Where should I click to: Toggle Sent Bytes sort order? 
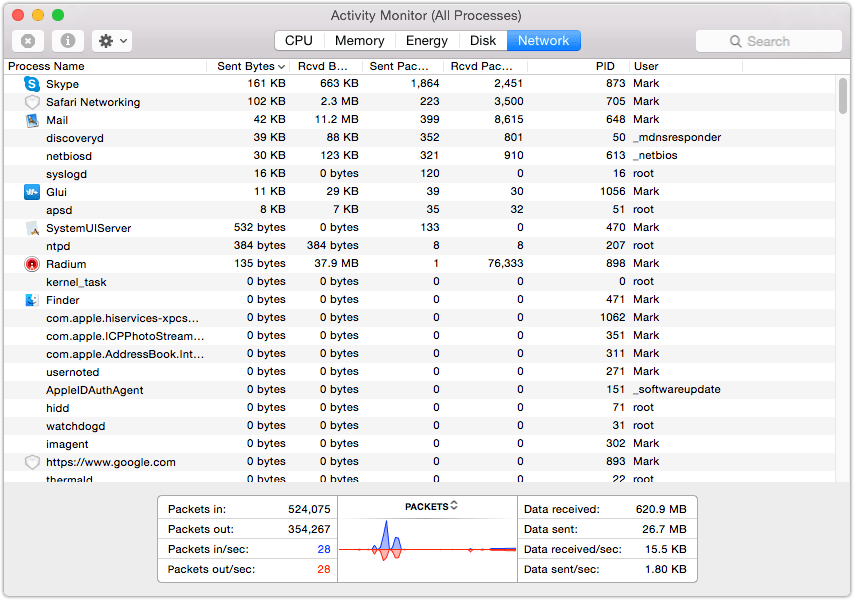249,66
